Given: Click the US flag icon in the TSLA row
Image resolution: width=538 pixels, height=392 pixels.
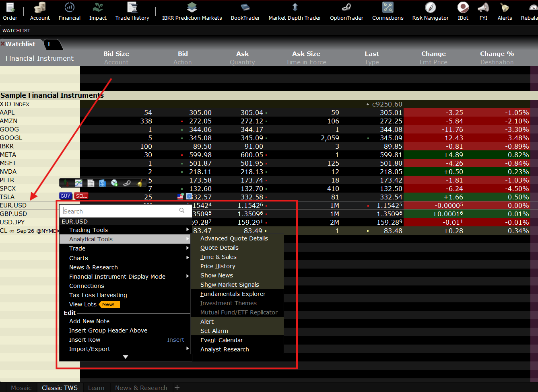Looking at the screenshot, I should (x=180, y=197).
